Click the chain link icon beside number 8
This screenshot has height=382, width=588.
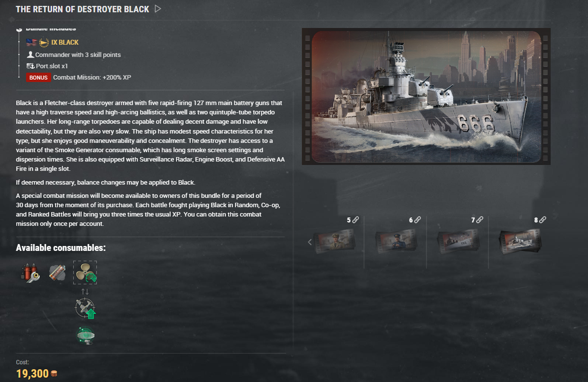[x=543, y=220]
